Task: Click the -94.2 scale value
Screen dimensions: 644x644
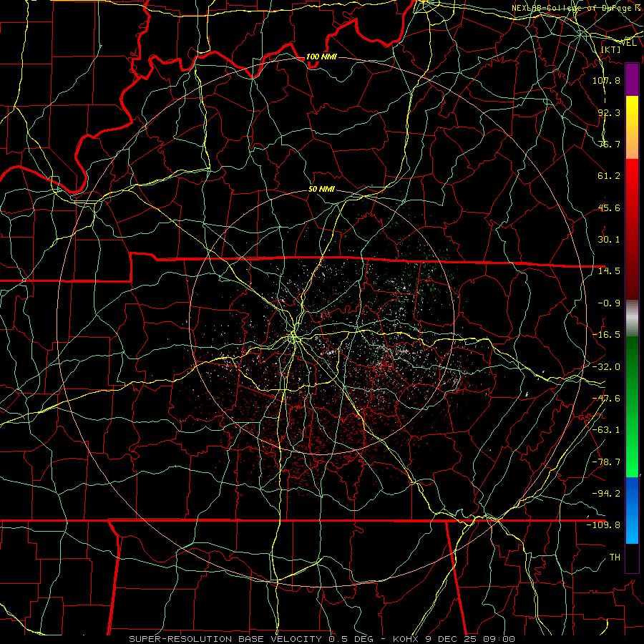Action: click(x=606, y=494)
